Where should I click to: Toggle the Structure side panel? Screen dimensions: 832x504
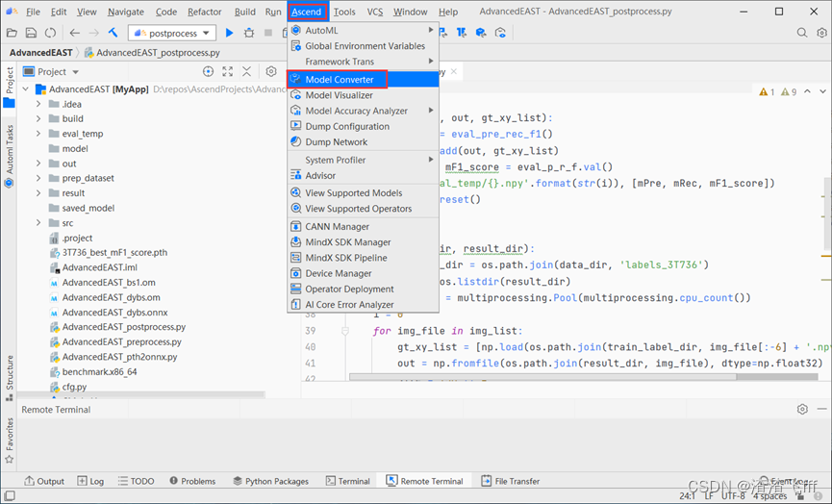pos(9,378)
